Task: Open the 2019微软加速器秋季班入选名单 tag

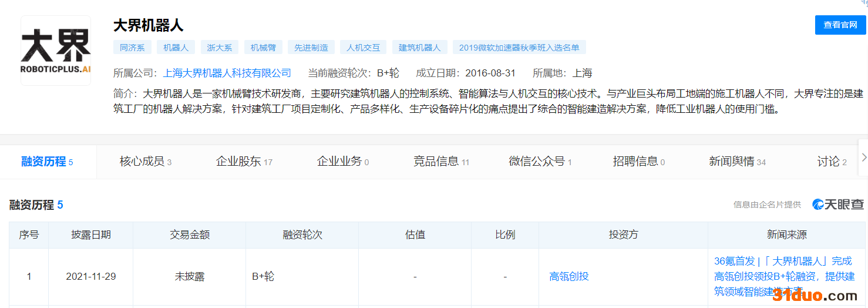Action: coord(519,48)
